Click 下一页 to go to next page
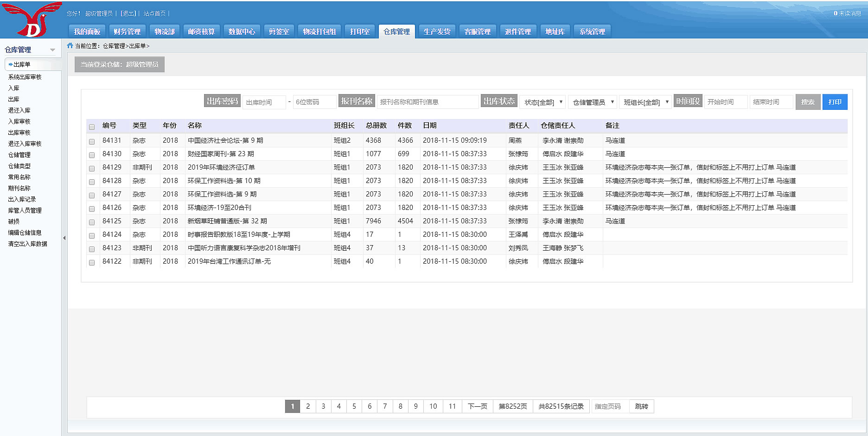868x436 pixels. tap(477, 406)
